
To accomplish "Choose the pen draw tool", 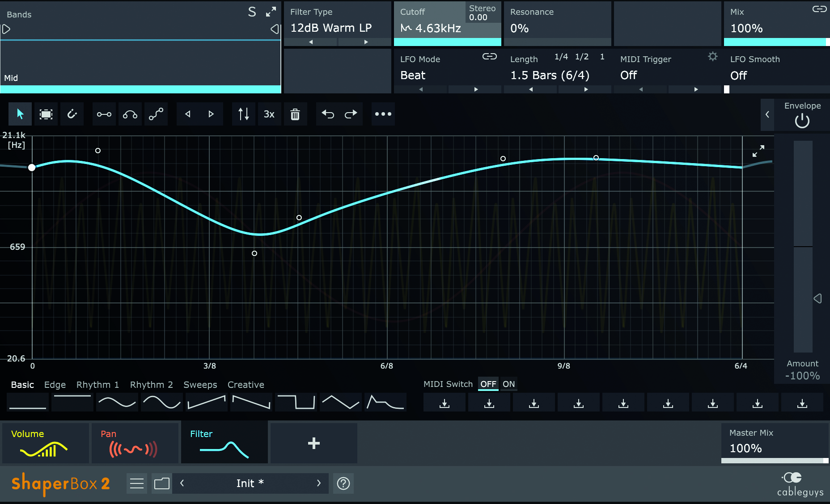I will (x=72, y=114).
